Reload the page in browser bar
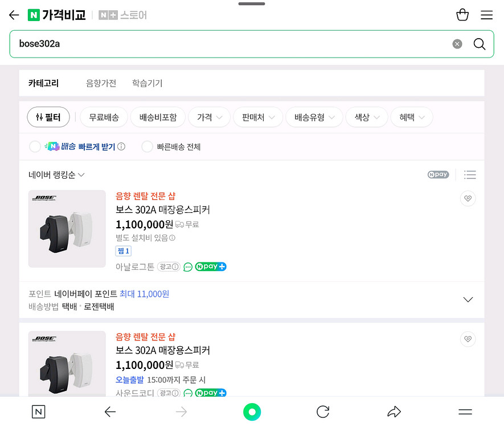Screen dimensions: 504x427 pos(323,412)
